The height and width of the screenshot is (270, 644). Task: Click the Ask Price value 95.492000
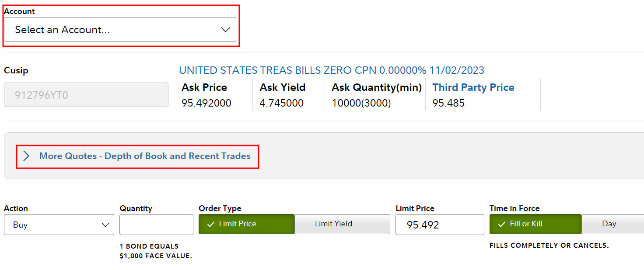[206, 103]
